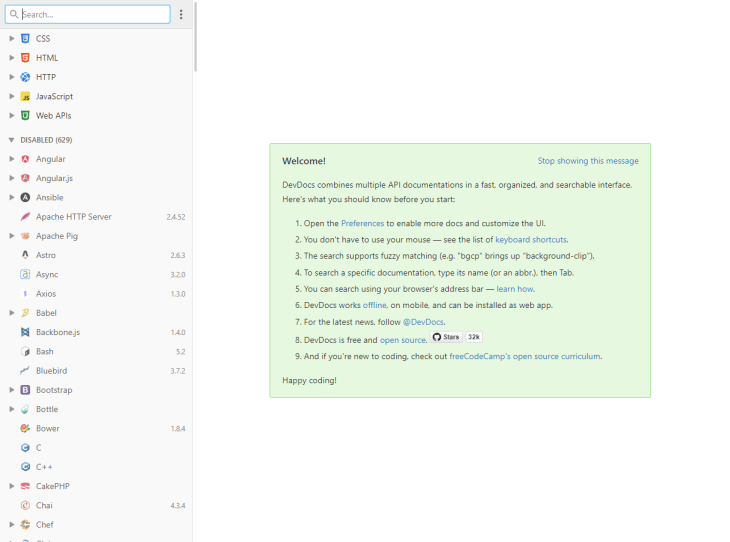Image resolution: width=730 pixels, height=542 pixels.
Task: Expand the Apache Pig entry
Action: pyautogui.click(x=11, y=236)
